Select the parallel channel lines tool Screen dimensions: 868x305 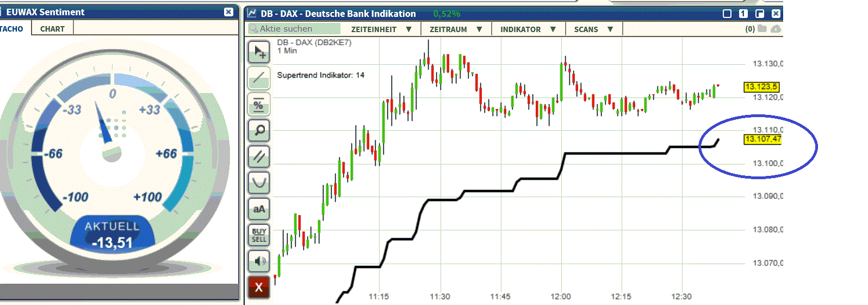click(x=259, y=156)
